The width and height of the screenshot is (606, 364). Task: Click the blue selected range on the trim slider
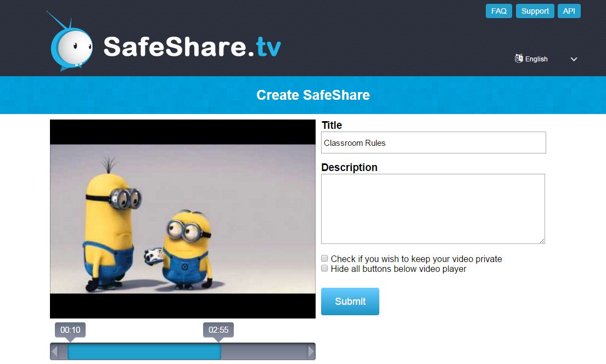144,351
